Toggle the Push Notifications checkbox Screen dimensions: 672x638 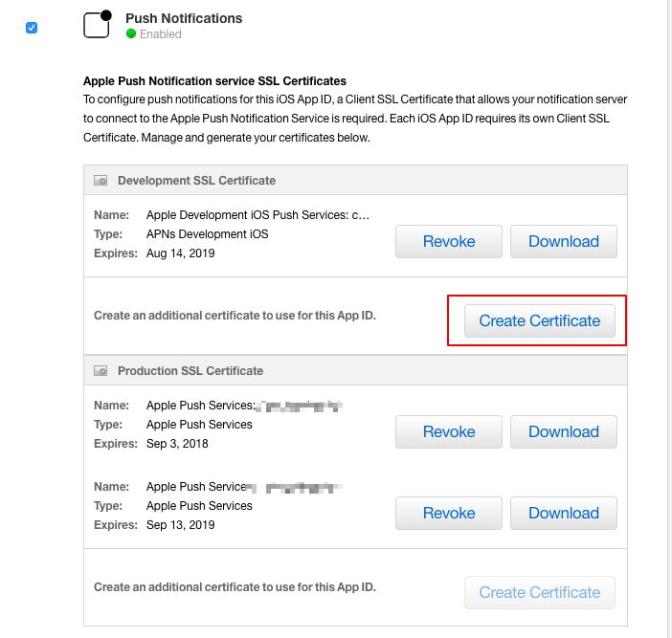click(x=32, y=28)
